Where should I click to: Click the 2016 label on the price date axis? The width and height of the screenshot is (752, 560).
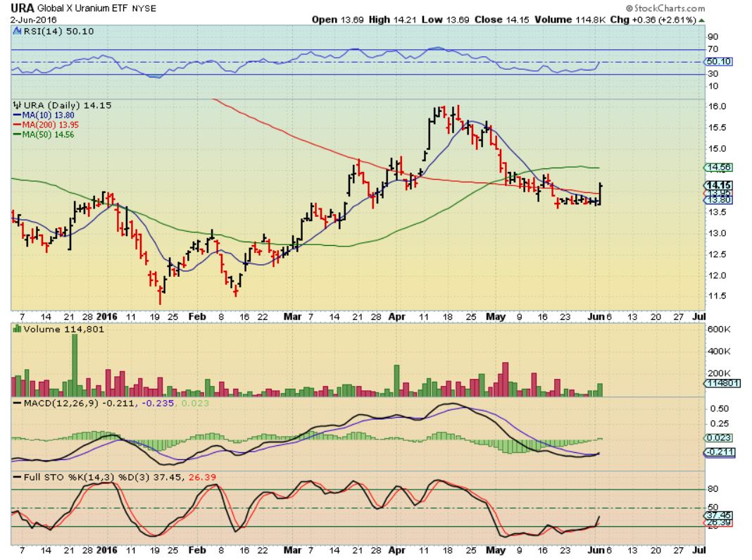[106, 317]
